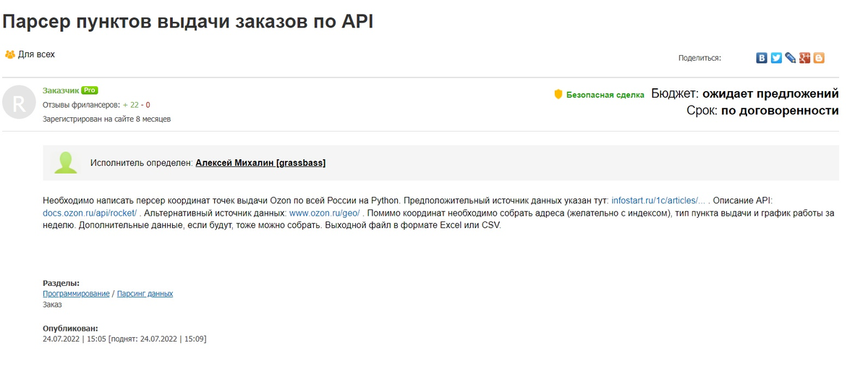Click negative reviews count 0
868x377 pixels.
pyautogui.click(x=148, y=105)
